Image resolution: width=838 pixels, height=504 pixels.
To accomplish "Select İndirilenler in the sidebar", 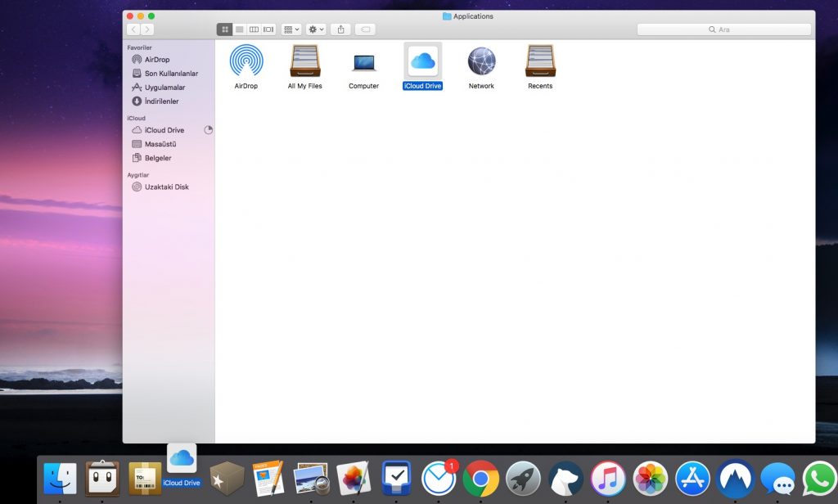I will click(x=161, y=101).
